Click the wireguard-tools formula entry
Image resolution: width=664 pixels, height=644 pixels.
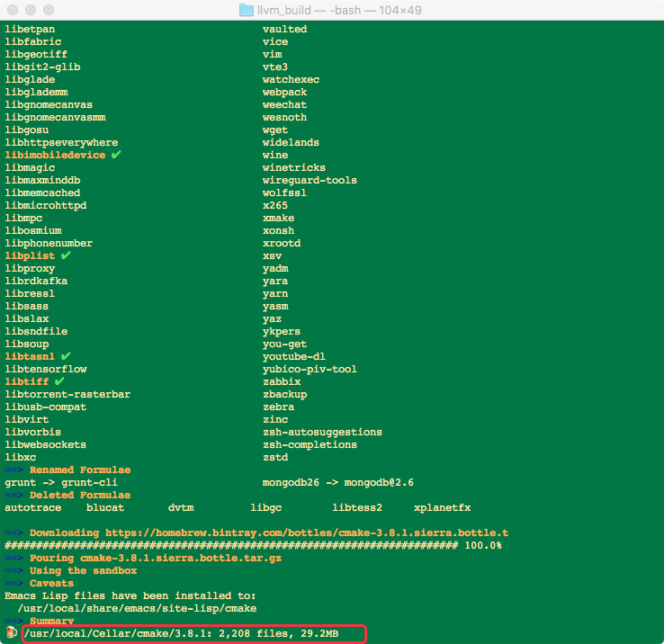310,181
